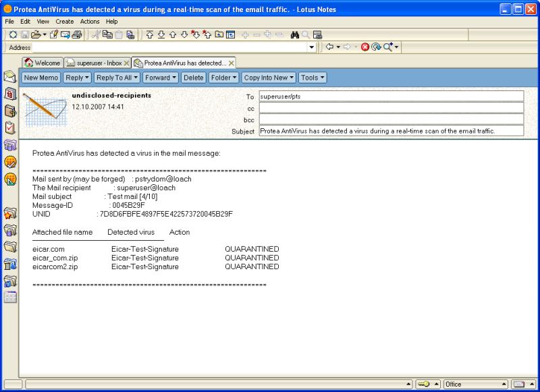Open the Create menu
Screen dimensions: 540x392
(x=65, y=22)
